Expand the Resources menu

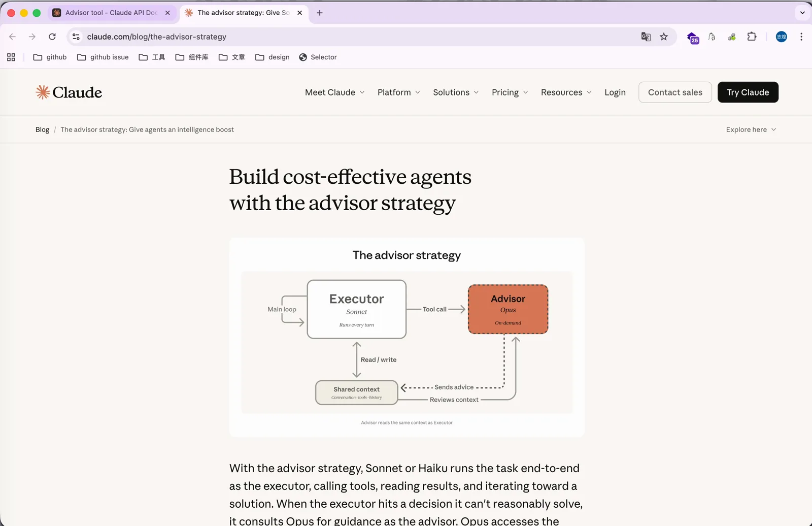click(566, 92)
